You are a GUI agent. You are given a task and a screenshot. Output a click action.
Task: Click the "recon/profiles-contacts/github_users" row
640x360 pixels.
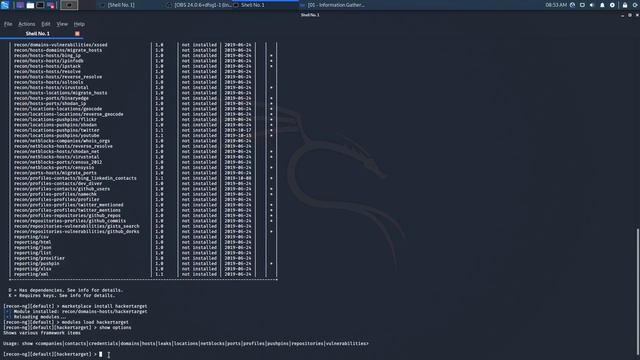(143, 189)
